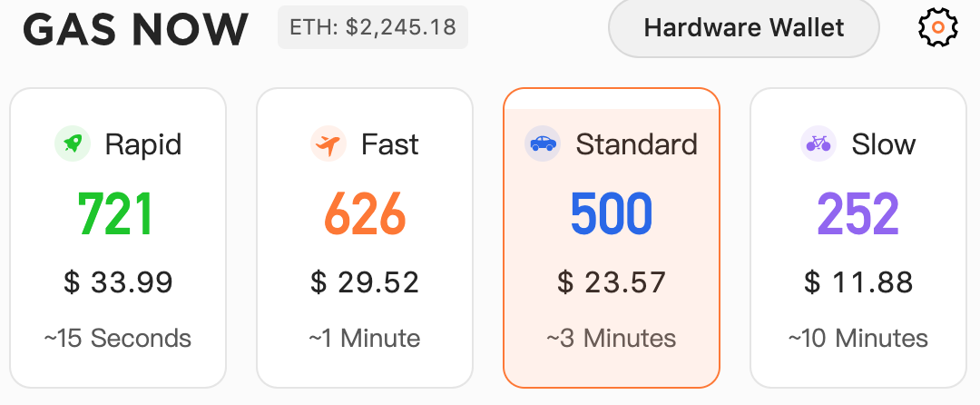Click the $ 33.99 Rapid cost
The width and height of the screenshot is (980, 405).
point(118,282)
